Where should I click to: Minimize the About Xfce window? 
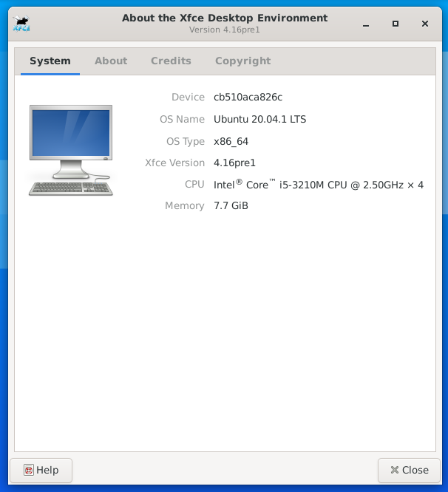point(366,24)
